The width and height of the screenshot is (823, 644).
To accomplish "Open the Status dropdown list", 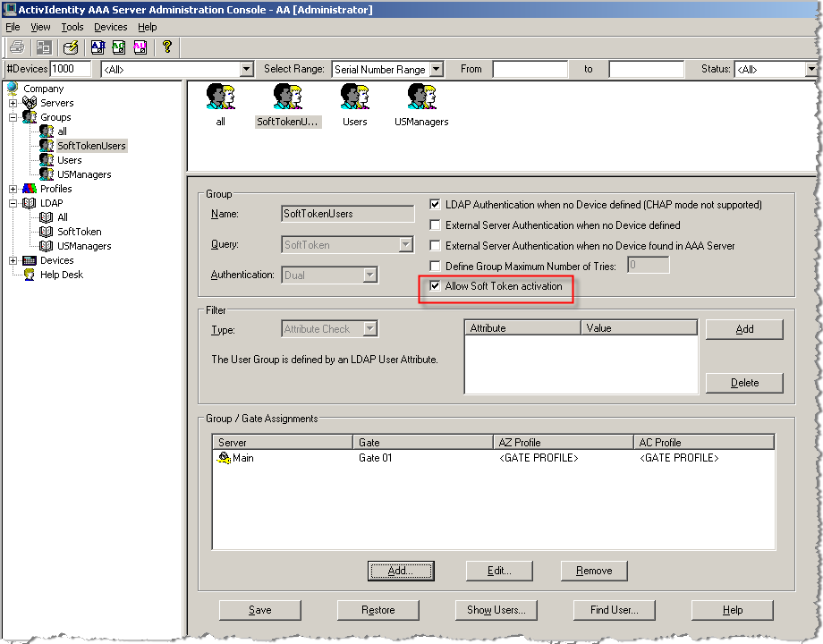I will pyautogui.click(x=808, y=68).
